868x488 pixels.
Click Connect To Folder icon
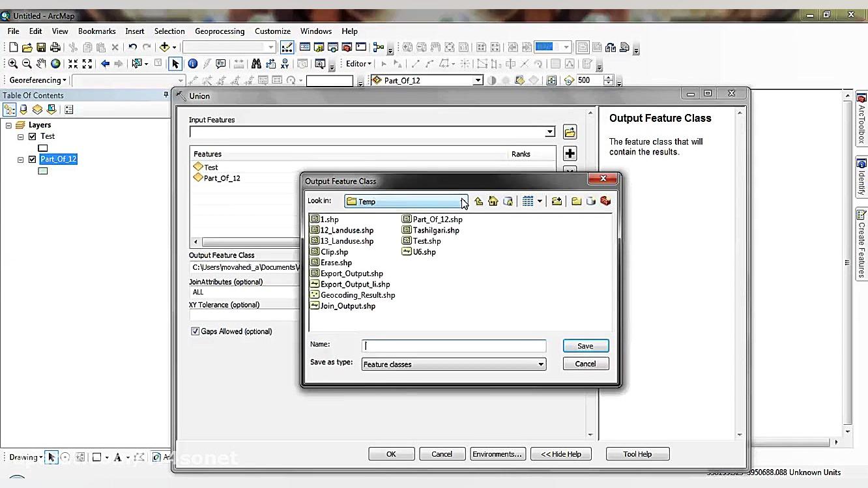pos(557,201)
